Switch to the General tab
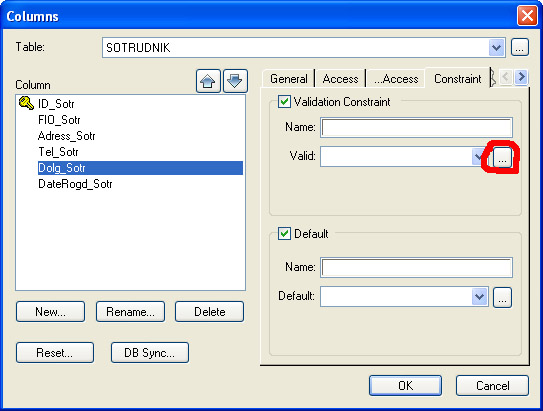 pos(289,79)
